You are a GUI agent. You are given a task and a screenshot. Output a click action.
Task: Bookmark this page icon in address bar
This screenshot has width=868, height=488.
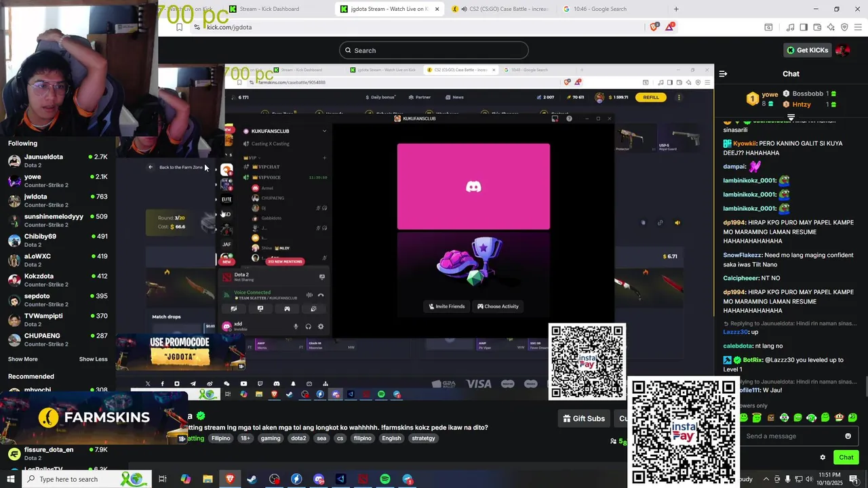[x=179, y=27]
